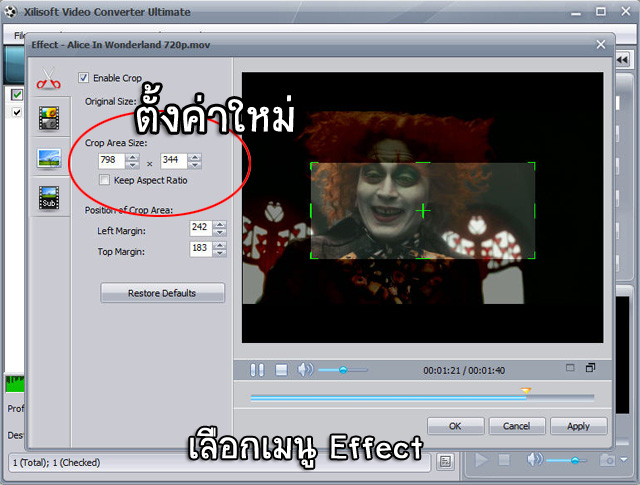Check Keep Aspect Ratio option
The height and width of the screenshot is (485, 640).
(x=104, y=180)
